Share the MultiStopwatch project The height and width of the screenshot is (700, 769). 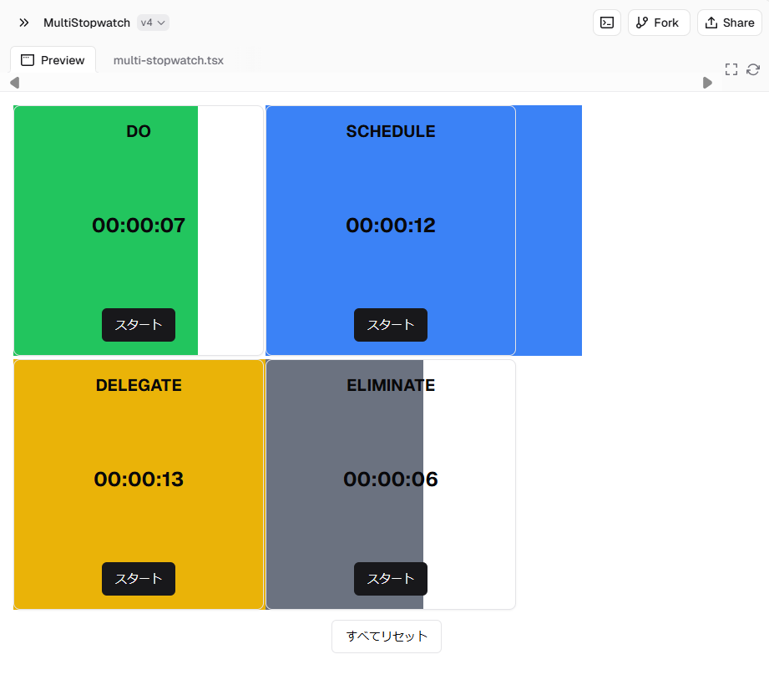click(729, 23)
